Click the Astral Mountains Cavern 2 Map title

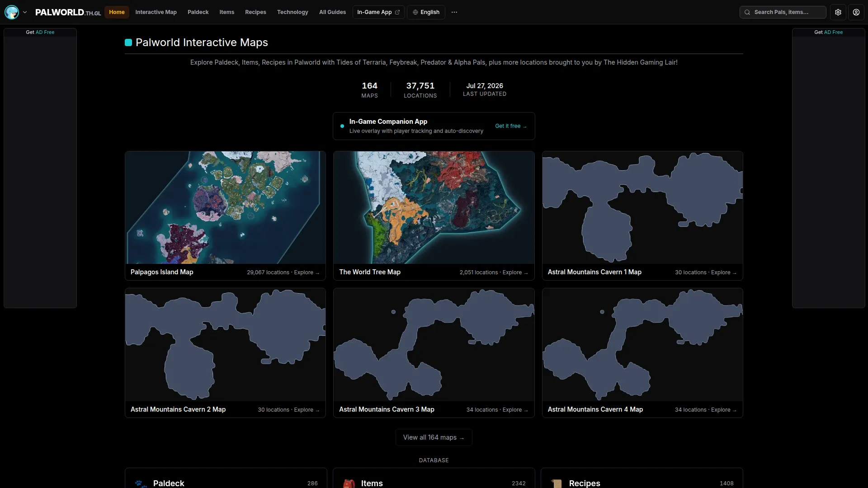(178, 409)
